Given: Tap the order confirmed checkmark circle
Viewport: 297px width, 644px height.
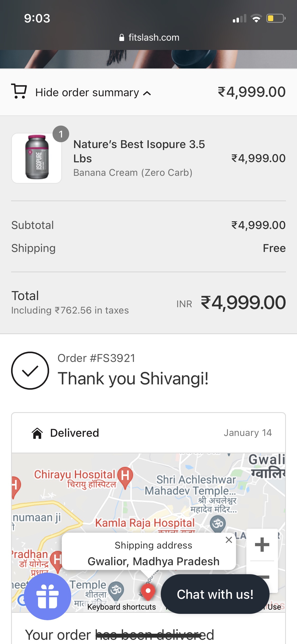Looking at the screenshot, I should (30, 370).
